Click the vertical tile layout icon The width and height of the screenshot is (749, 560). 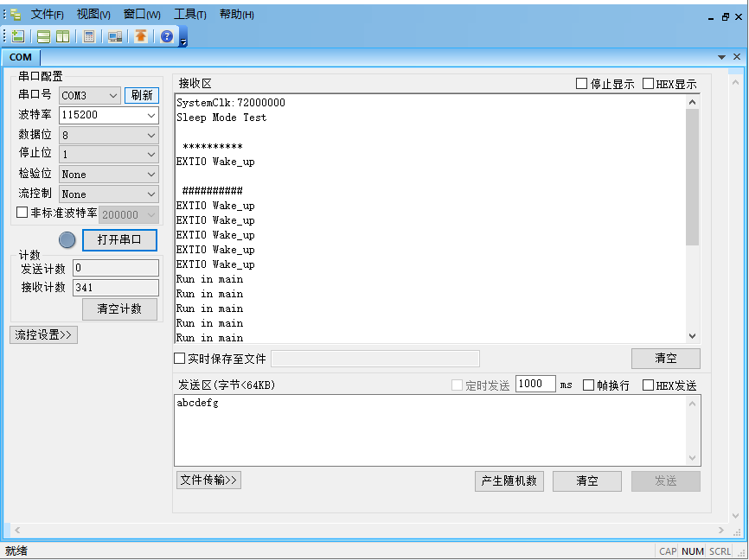click(x=62, y=36)
